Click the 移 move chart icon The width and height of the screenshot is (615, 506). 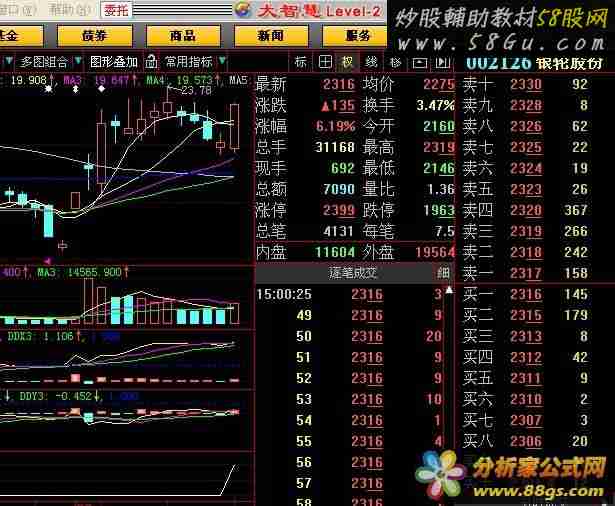[x=395, y=62]
